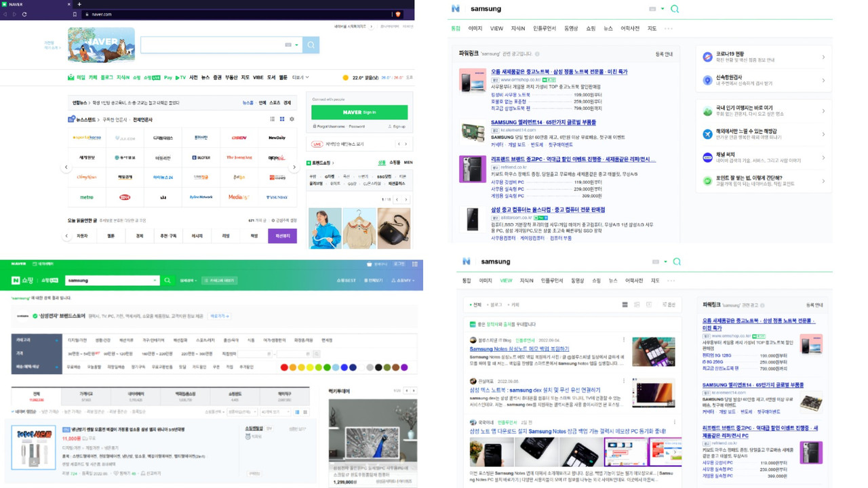868x488 pixels.
Task: Open dropdown arrow in Naver home search box
Action: (296, 45)
